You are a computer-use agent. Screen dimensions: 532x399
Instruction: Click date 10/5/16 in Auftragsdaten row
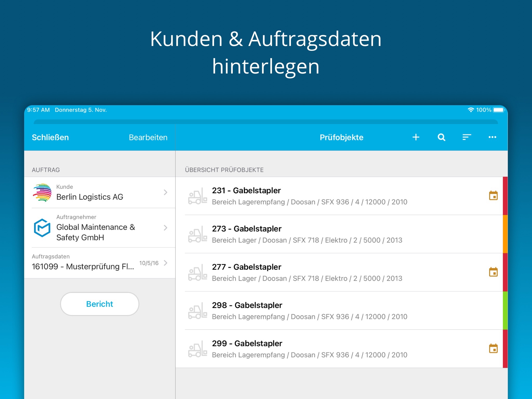[x=149, y=263]
